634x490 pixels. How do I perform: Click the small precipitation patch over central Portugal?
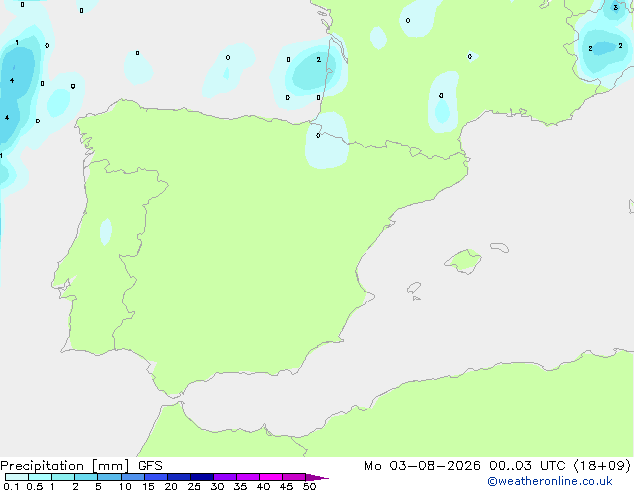pyautogui.click(x=106, y=232)
